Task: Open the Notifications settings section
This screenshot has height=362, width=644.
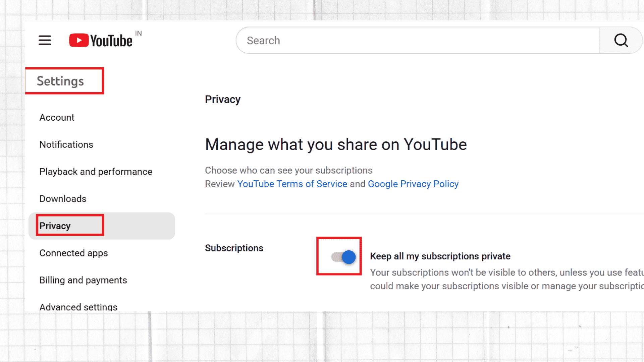Action: 66,144
